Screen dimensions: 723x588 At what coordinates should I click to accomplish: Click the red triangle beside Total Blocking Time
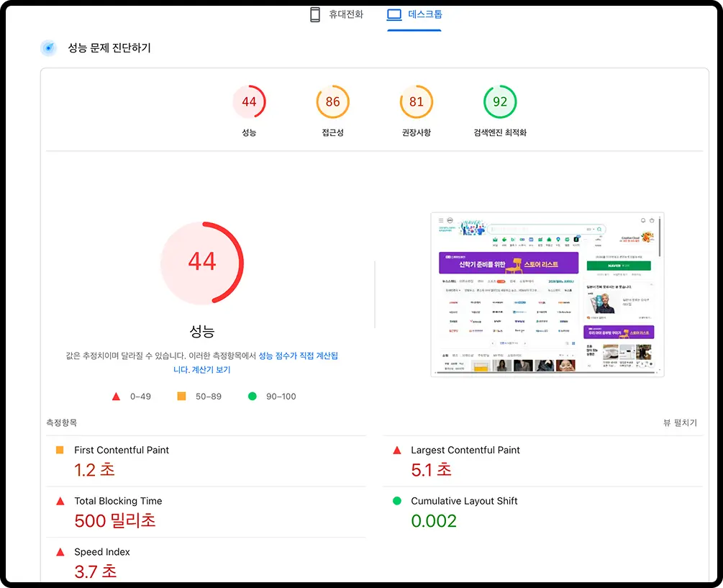coord(60,501)
